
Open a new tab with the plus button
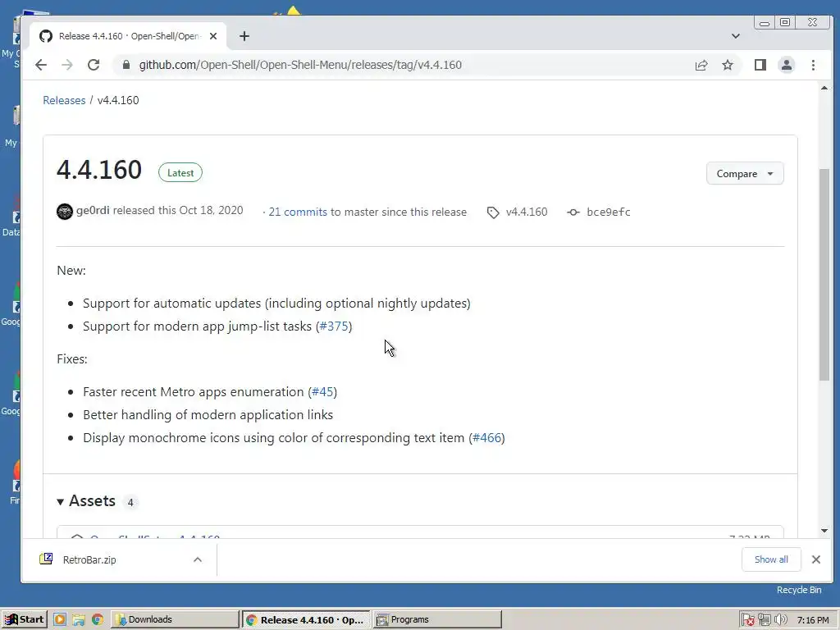pos(244,36)
